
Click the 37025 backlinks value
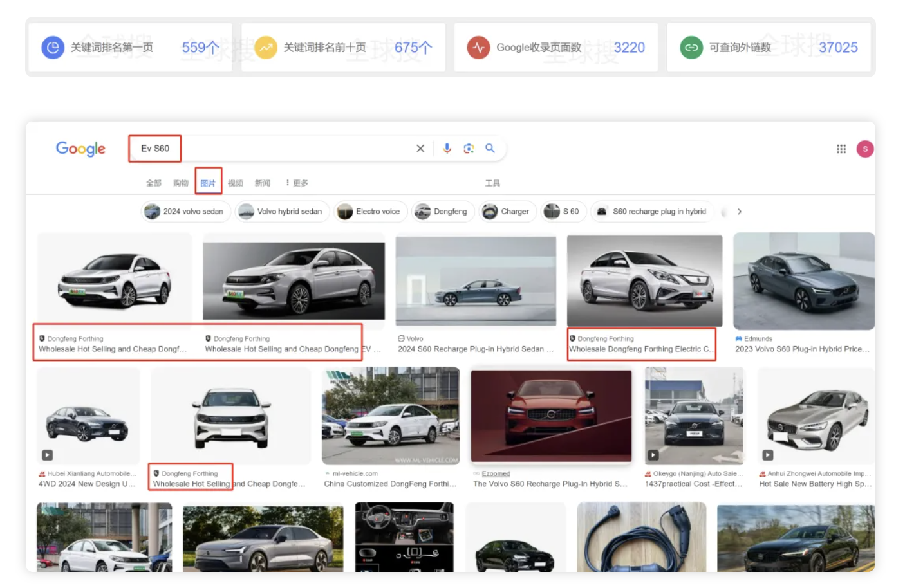[x=838, y=48]
